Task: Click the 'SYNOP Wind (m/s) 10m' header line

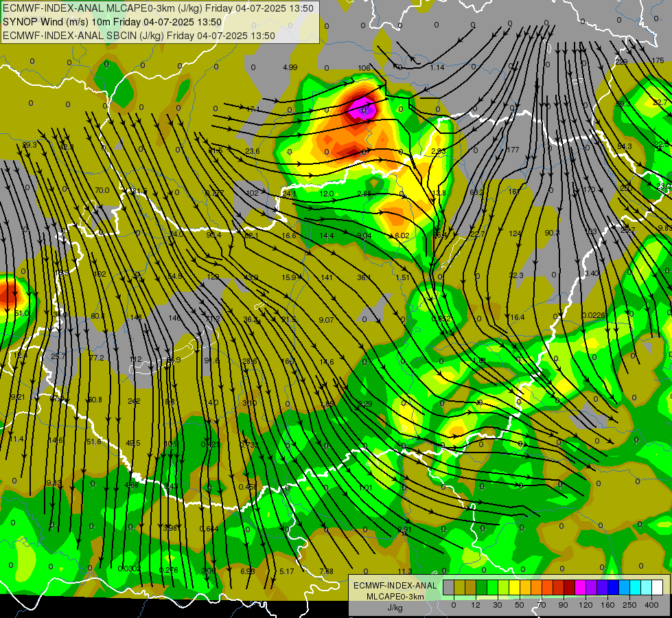Action: [x=113, y=22]
